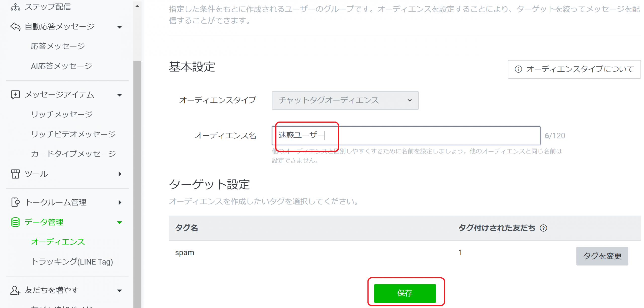Expand the ツール submenu arrow
The width and height of the screenshot is (644, 308).
120,174
